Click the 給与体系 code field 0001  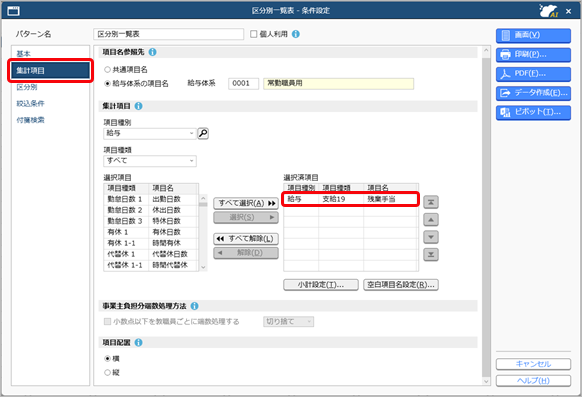[x=243, y=84]
